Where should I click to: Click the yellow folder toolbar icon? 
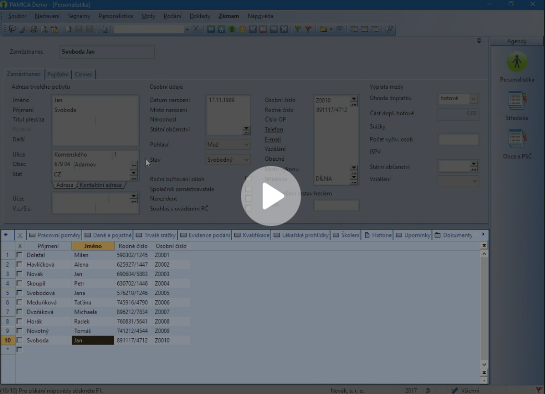(x=323, y=29)
